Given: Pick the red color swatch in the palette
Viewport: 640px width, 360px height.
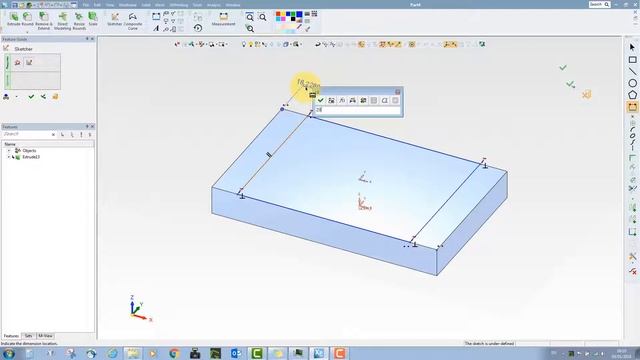Looking at the screenshot, I should tap(278, 14).
